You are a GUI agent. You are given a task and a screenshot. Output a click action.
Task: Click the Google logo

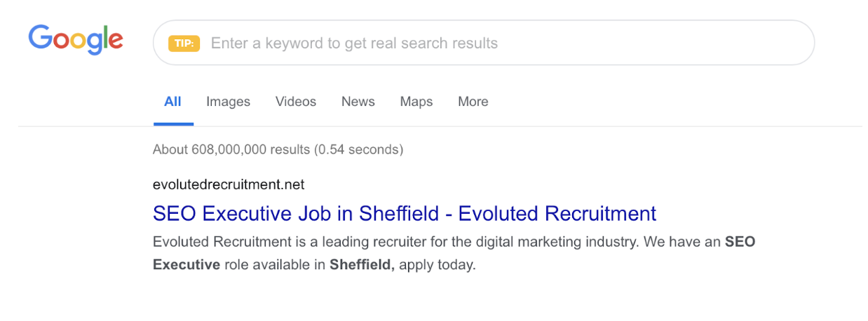click(76, 41)
